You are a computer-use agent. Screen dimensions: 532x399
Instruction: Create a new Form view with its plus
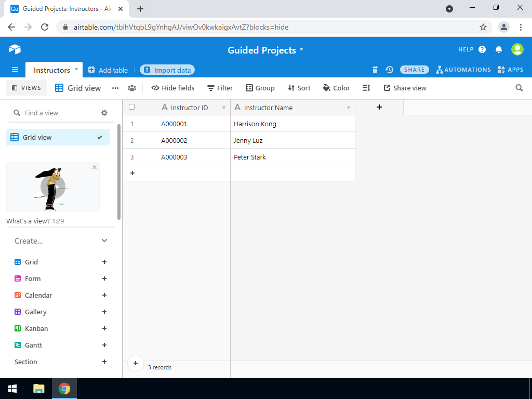[104, 278]
